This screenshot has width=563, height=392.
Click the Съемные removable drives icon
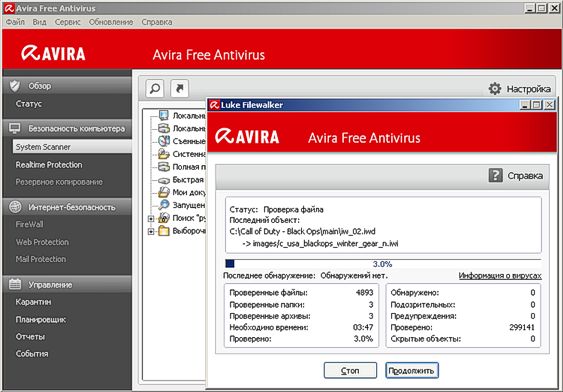(164, 141)
